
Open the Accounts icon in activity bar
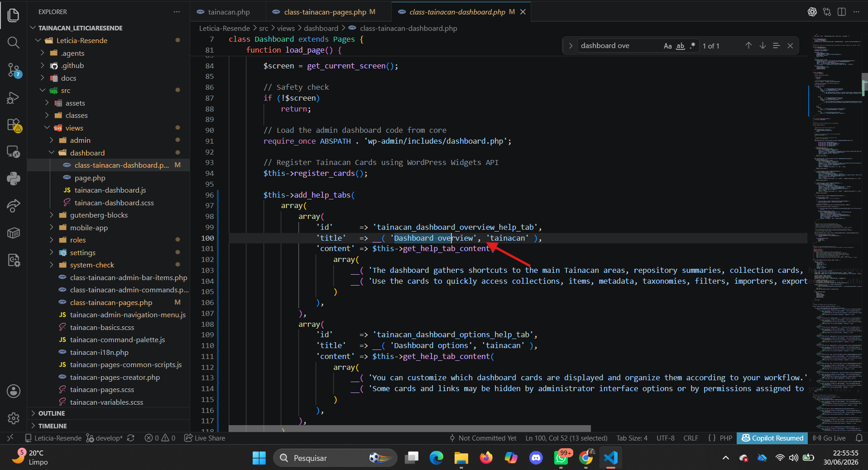pos(14,391)
